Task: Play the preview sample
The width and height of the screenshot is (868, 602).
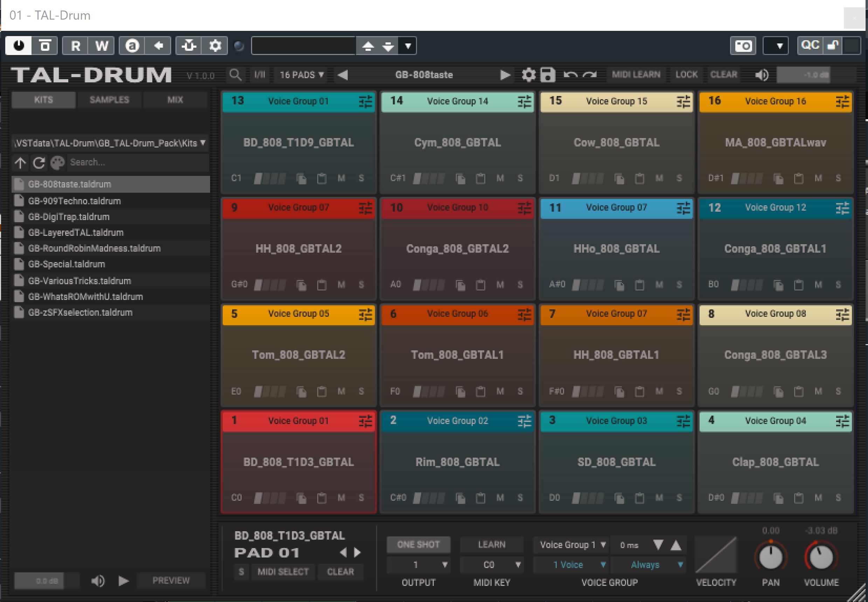Action: coord(123,581)
